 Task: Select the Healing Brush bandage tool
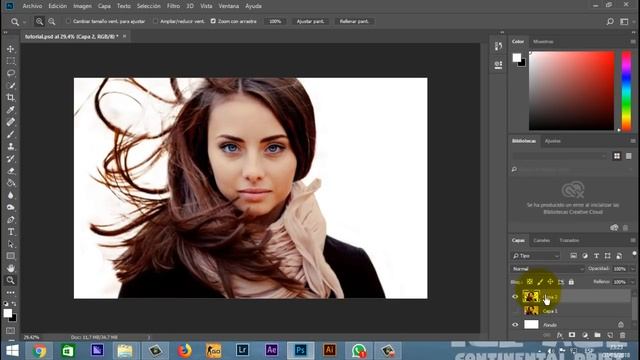point(11,122)
